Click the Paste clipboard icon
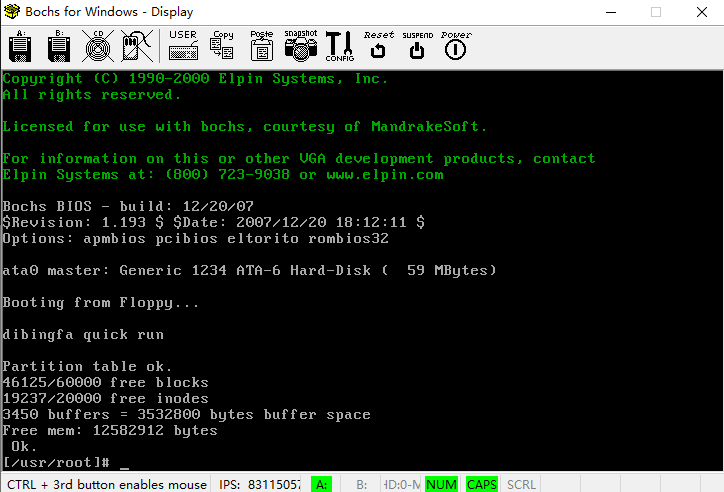 (x=262, y=46)
